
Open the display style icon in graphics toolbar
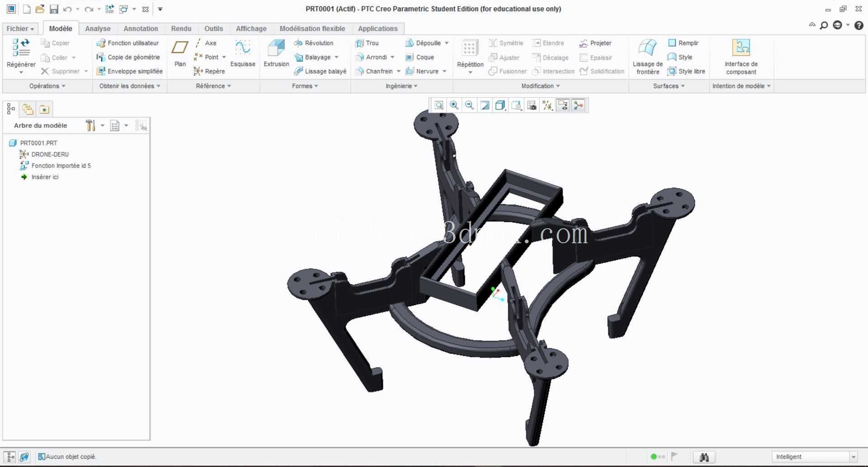point(500,105)
